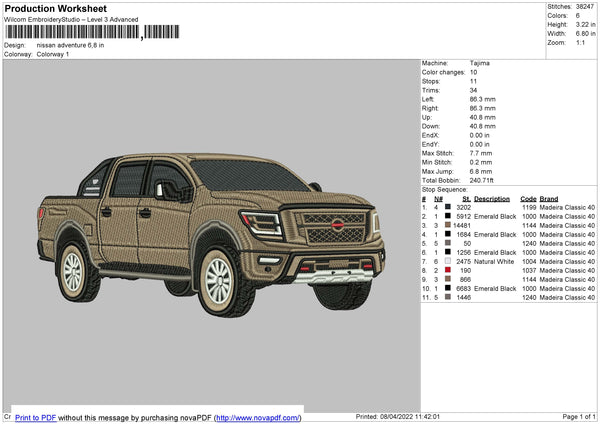Click the Brand column header
The height and width of the screenshot is (424, 600).
tap(549, 198)
